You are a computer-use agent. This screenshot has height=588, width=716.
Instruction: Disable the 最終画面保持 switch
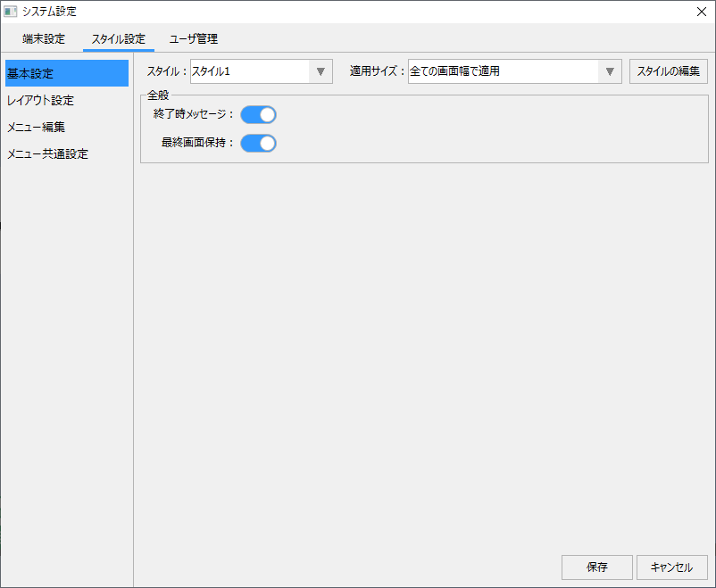tap(259, 143)
